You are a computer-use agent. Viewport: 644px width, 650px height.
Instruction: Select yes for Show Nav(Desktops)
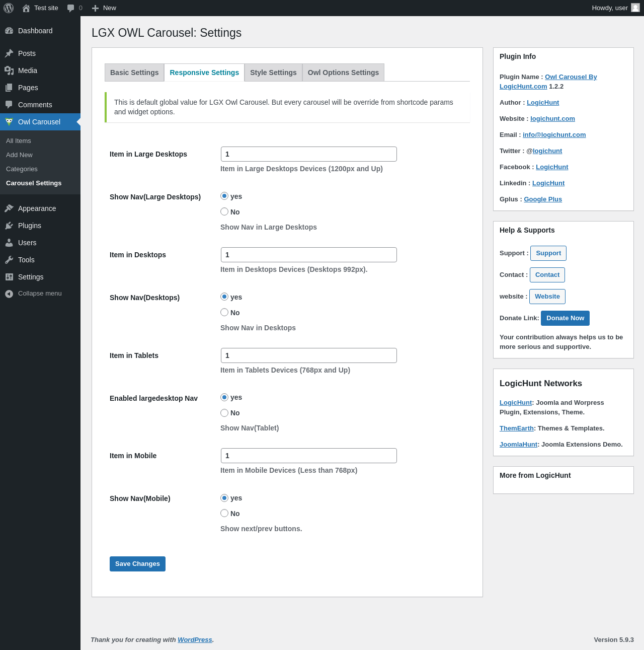pyautogui.click(x=224, y=297)
